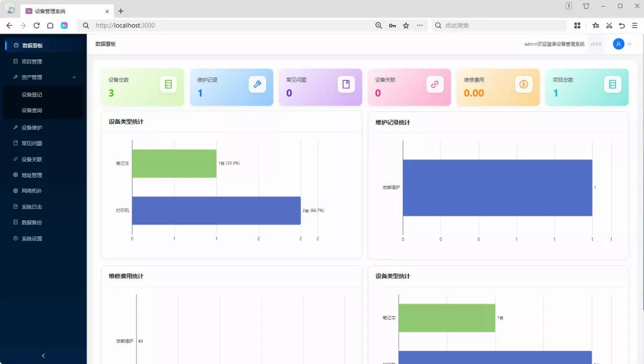Viewport: 644px width, 364px height.
Task: Click the coin icon in 维修费用 card
Action: pos(524,84)
